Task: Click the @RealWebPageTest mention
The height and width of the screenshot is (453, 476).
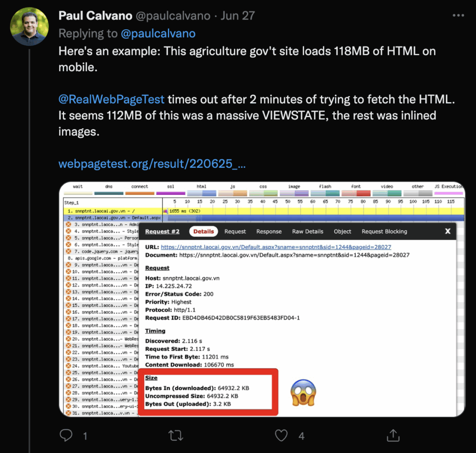Action: point(112,99)
